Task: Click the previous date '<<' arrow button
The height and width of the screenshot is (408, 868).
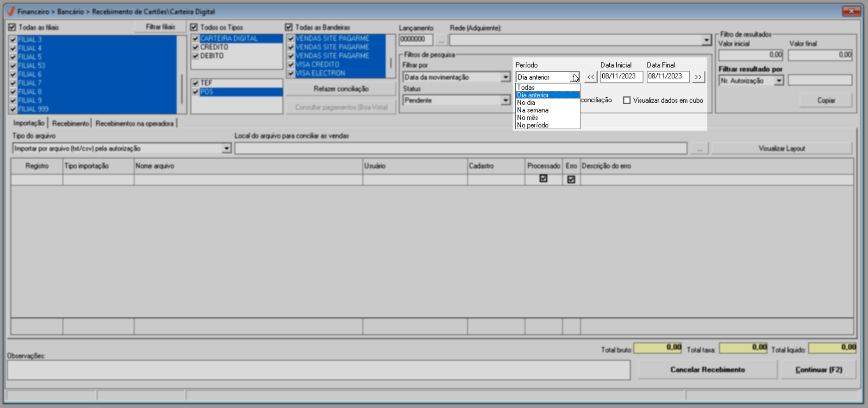Action: (x=590, y=77)
